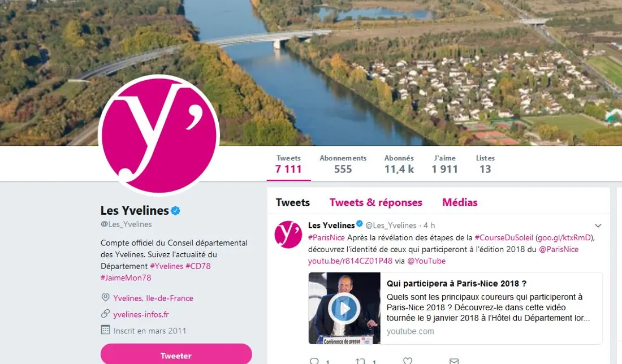Click the calendar icon next to Inscrit en mars 2011
Viewport: 622px width, 364px height.
(x=105, y=330)
